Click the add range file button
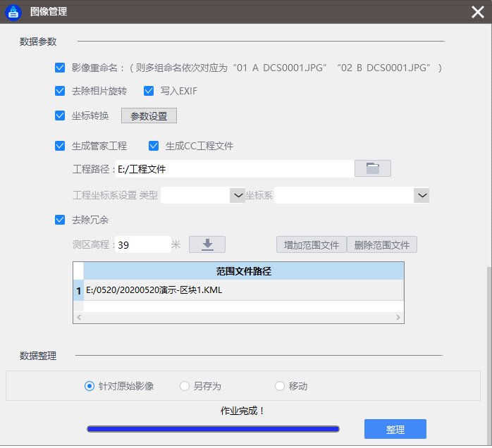This screenshot has height=448, width=492. tap(311, 245)
